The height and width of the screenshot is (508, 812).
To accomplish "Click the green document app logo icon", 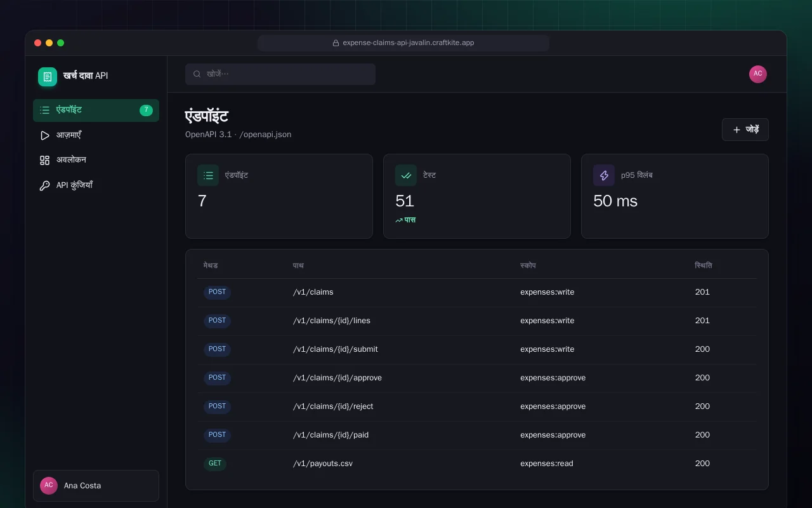I will [x=48, y=77].
